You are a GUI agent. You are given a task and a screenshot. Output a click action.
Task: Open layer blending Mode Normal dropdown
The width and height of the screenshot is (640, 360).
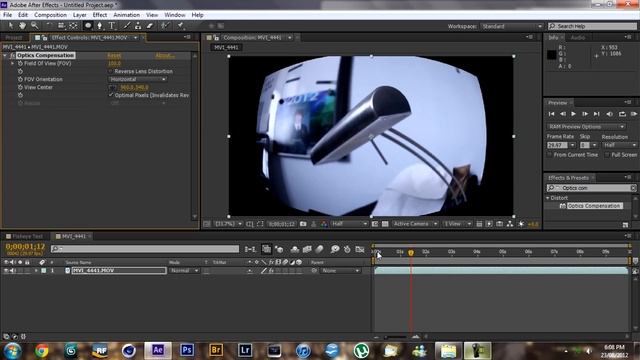click(184, 271)
